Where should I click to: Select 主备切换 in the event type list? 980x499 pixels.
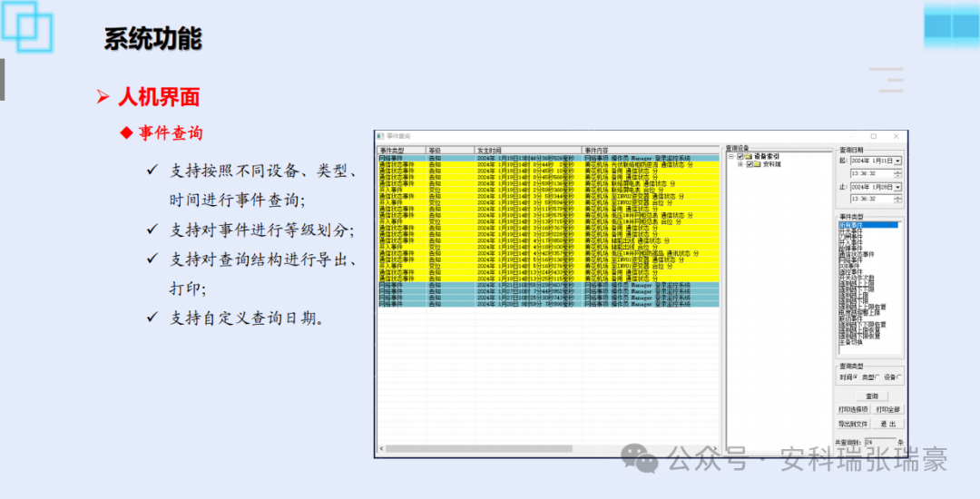point(850,342)
